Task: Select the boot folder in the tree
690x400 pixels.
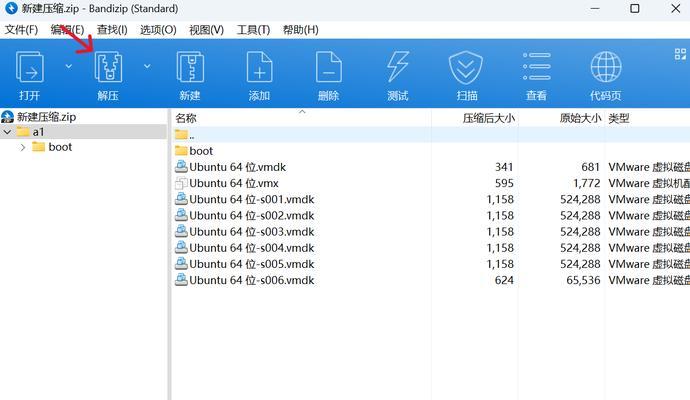Action: click(x=60, y=147)
